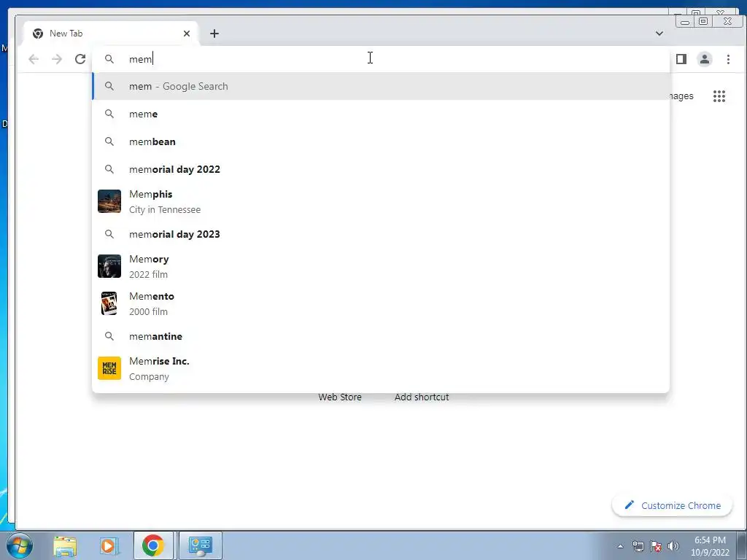Screen dimensions: 747x560
Task: Select 'memorial day 2022' suggestion
Action: click(x=381, y=169)
